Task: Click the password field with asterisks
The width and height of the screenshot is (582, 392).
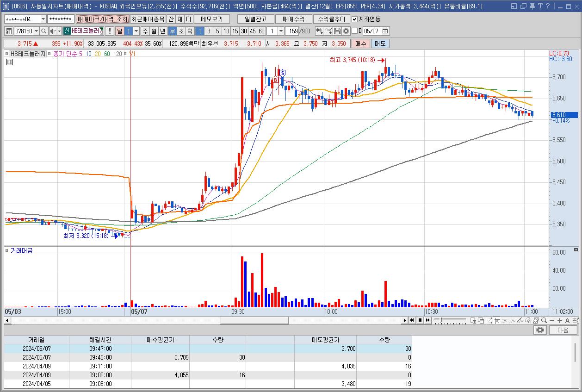Action: pyautogui.click(x=61, y=19)
